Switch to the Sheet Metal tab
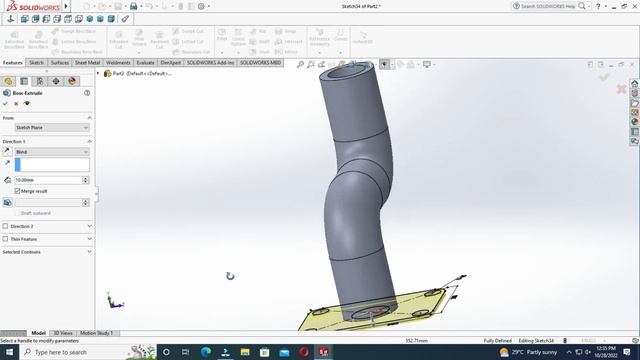 [87, 63]
